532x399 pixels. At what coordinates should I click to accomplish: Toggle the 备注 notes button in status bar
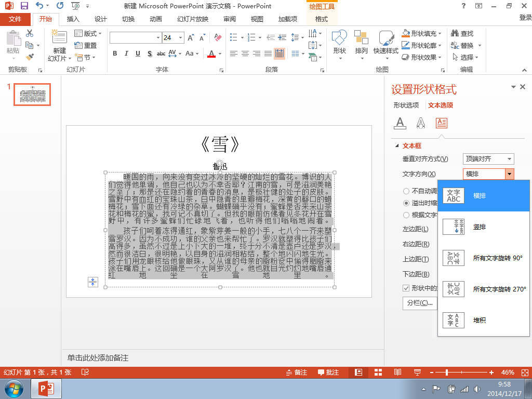point(297,372)
